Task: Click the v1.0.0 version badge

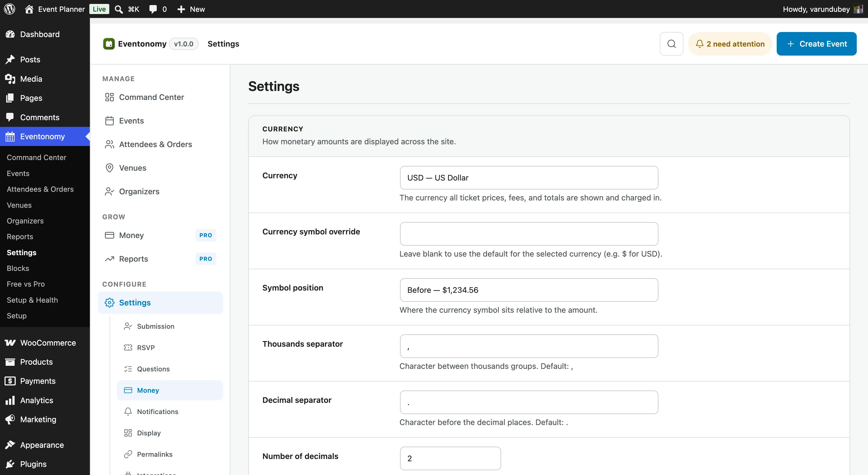Action: [x=184, y=44]
